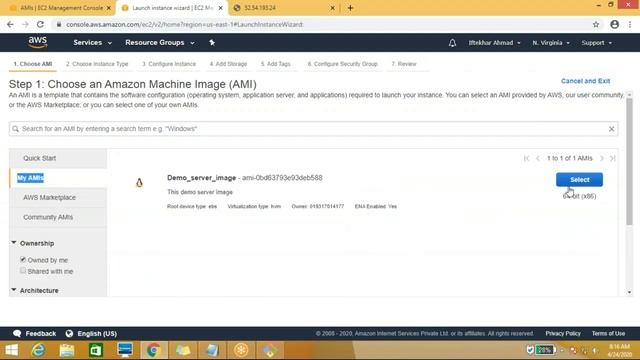
Task: Click the AMI search input field
Action: point(313,129)
